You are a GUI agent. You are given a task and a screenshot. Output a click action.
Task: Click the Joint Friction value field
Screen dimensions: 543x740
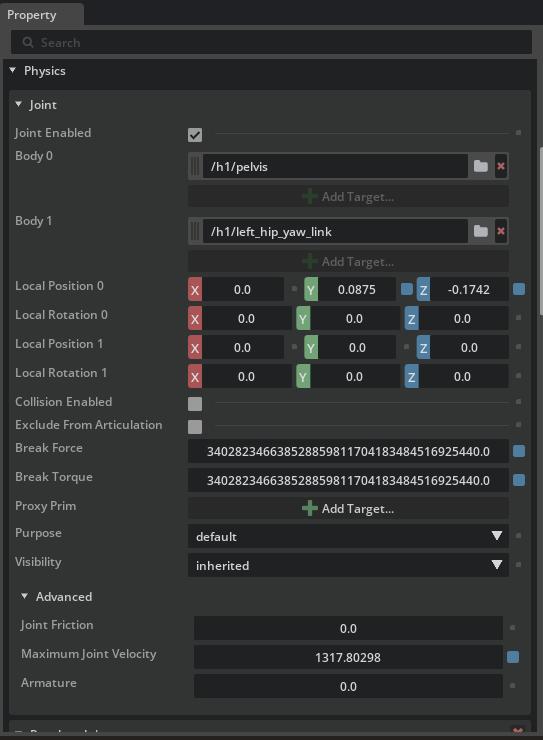pos(348,628)
